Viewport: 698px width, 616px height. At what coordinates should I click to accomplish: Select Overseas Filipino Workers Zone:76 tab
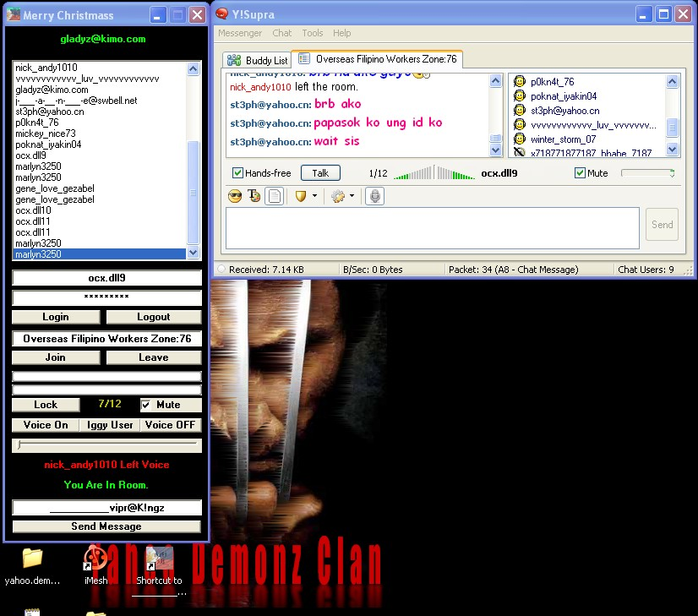378,59
